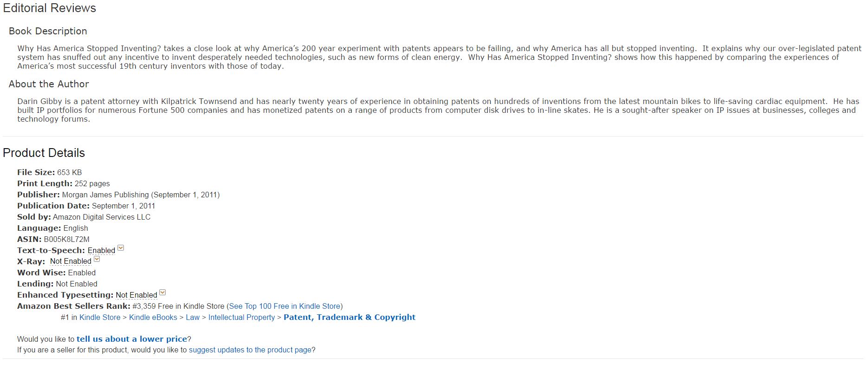Screen dimensions: 868x371
Task: Select the Law category breadcrumb
Action: [x=193, y=317]
